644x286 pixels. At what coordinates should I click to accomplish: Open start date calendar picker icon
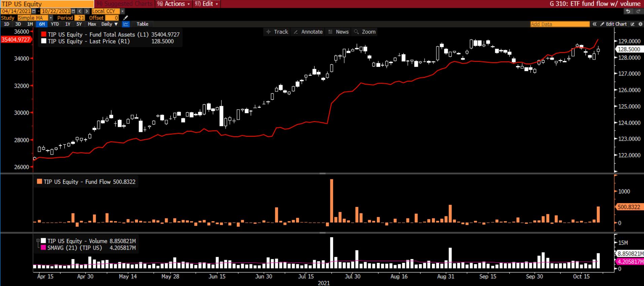coord(34,11)
